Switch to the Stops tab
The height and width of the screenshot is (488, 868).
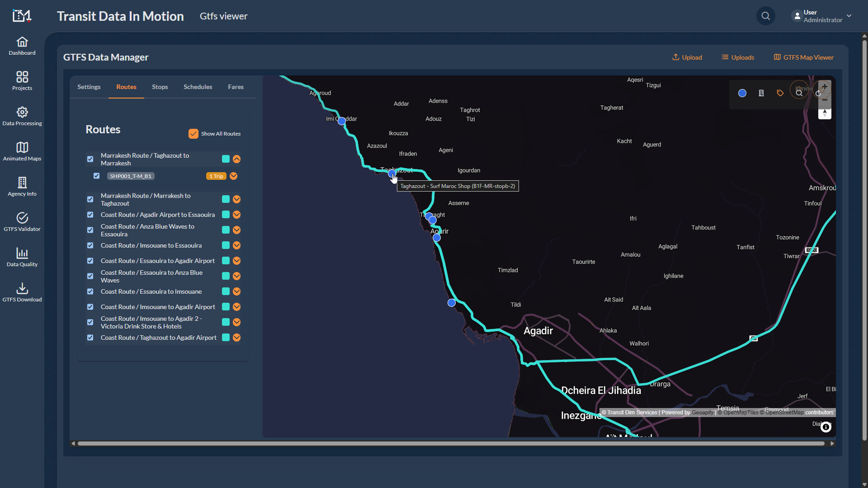(x=160, y=87)
